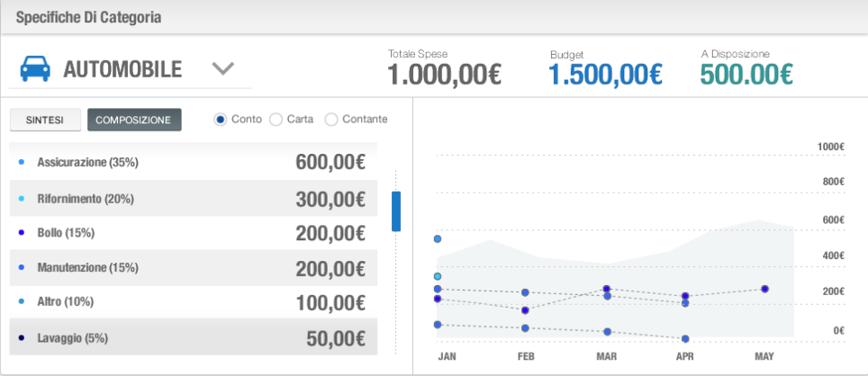This screenshot has width=868, height=376.
Task: Click the dark dot beside Lavaggio
Action: coord(22,337)
